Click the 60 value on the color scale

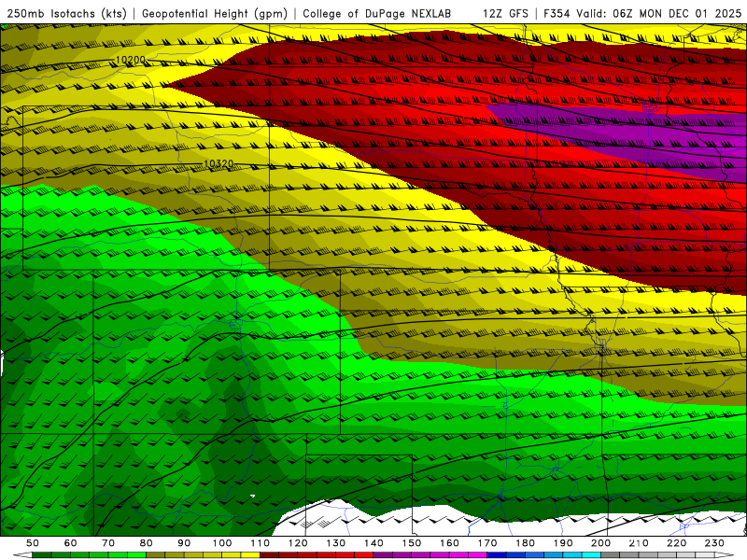[70, 543]
